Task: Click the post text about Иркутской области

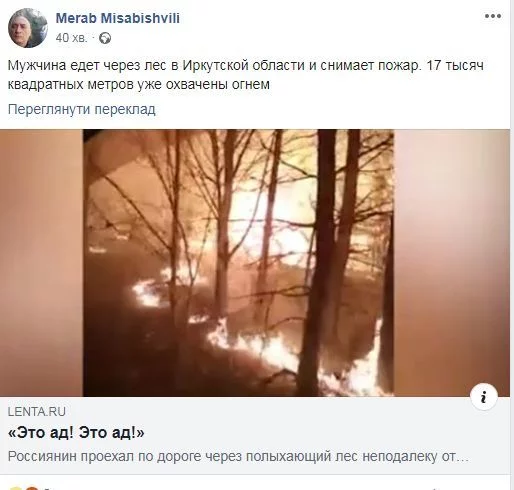Action: click(245, 75)
